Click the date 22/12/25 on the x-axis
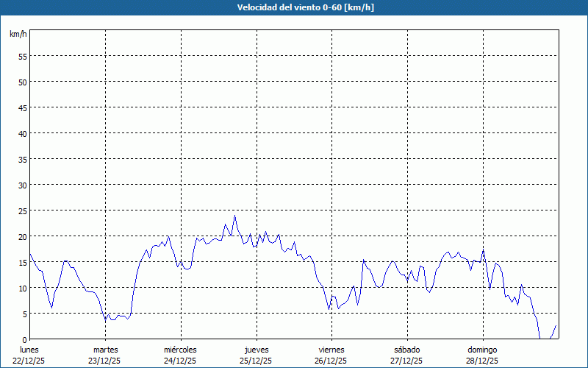Image resolution: width=588 pixels, height=368 pixels. click(29, 361)
